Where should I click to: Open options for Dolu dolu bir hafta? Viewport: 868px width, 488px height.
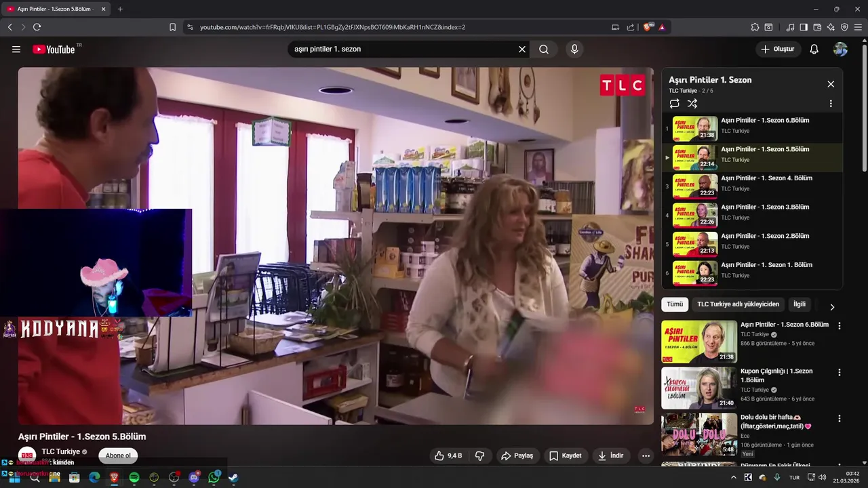click(840, 419)
